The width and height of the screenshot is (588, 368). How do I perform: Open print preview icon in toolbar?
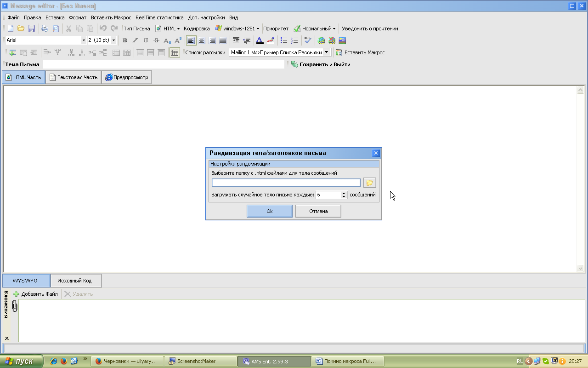point(56,29)
